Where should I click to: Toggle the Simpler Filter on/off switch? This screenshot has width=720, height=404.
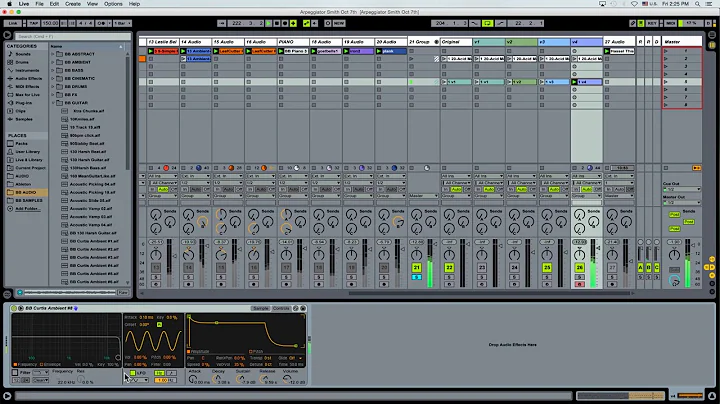tap(15, 372)
